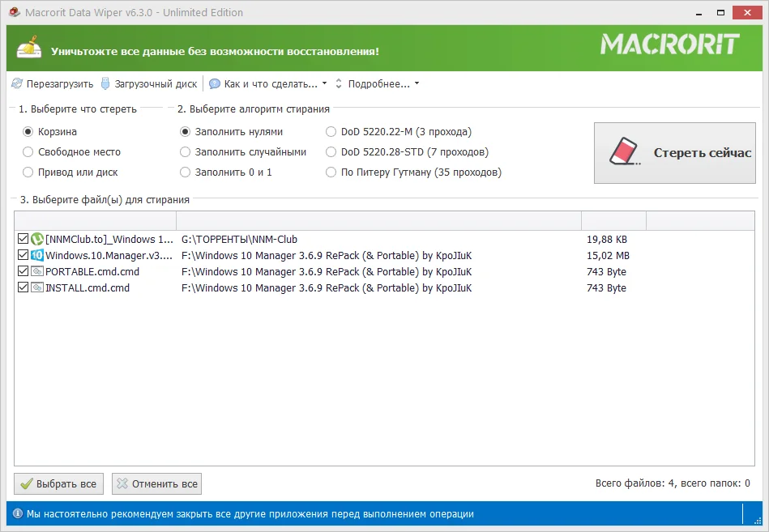Choose DoD 5220.22-M (3 прохода)
This screenshot has width=769, height=532.
pos(331,132)
